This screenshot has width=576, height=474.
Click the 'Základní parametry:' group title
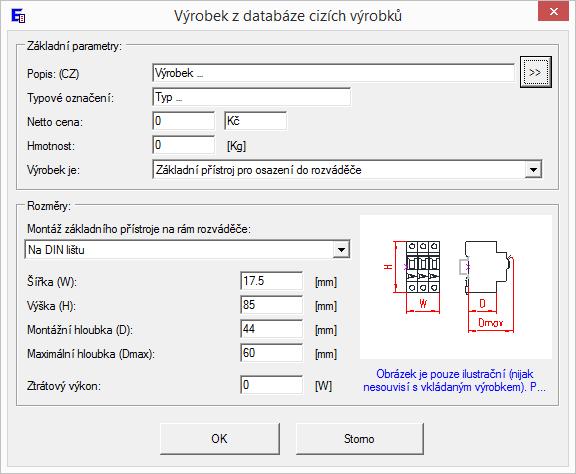[x=74, y=46]
